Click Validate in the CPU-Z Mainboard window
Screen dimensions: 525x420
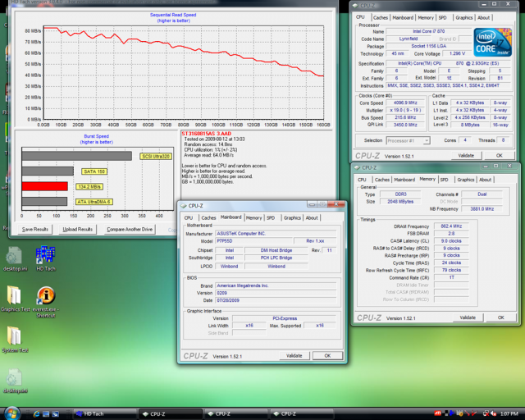coord(294,356)
